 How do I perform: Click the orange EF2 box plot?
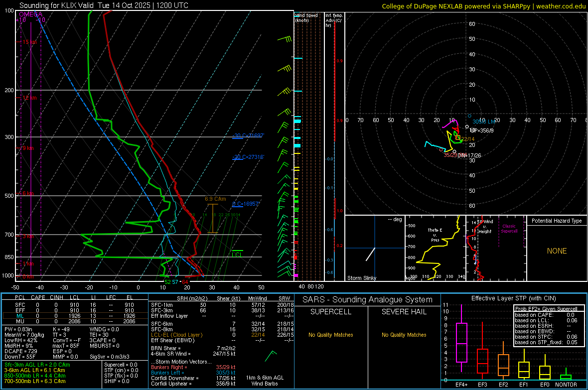[503, 360]
